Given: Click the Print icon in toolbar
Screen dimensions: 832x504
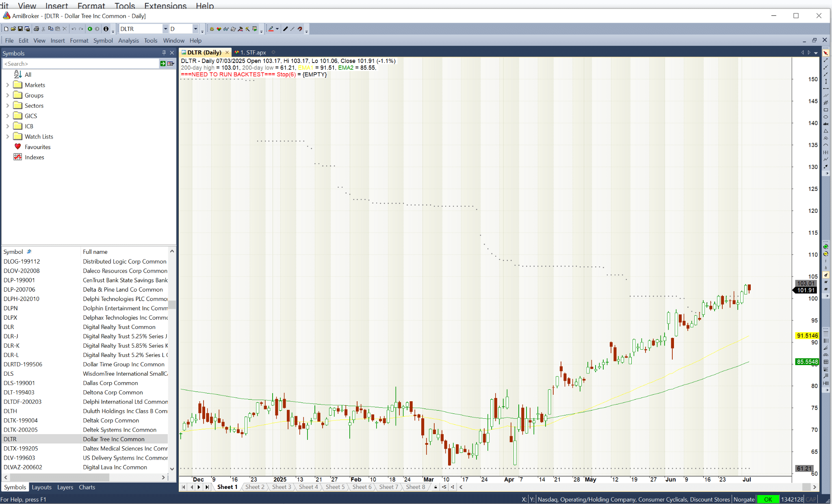Looking at the screenshot, I should click(36, 29).
